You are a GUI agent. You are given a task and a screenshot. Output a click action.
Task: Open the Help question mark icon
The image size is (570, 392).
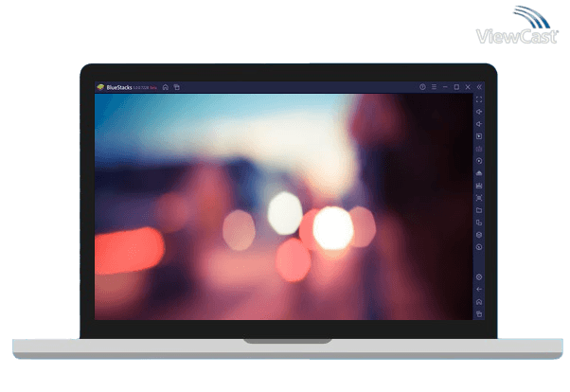pyautogui.click(x=422, y=87)
